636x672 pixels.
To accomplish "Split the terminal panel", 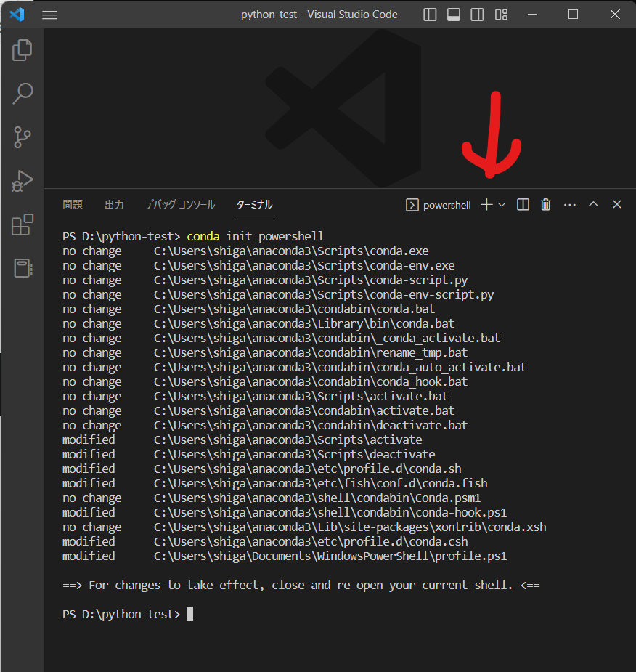I will coord(522,204).
